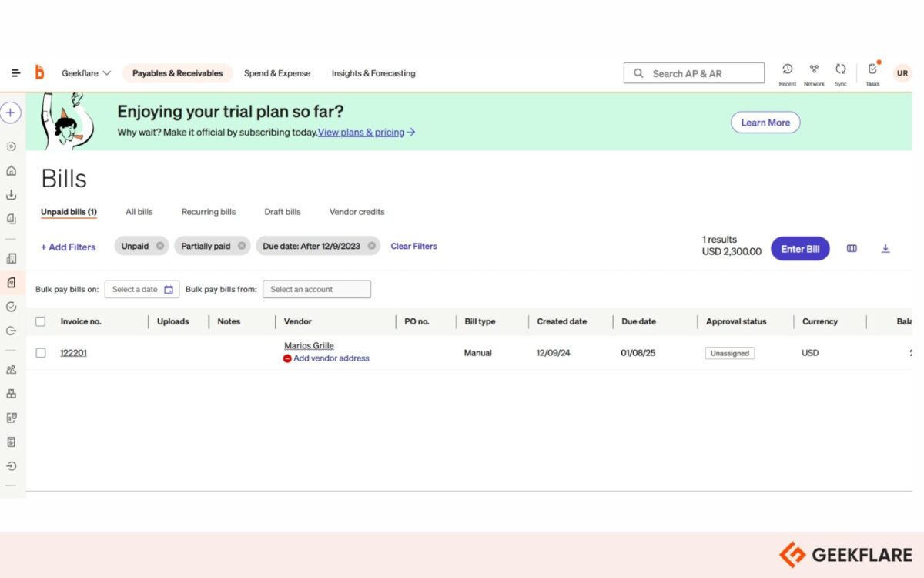Tick the checkbox for invoice 122201
This screenshot has height=578, width=924.
[x=41, y=353]
